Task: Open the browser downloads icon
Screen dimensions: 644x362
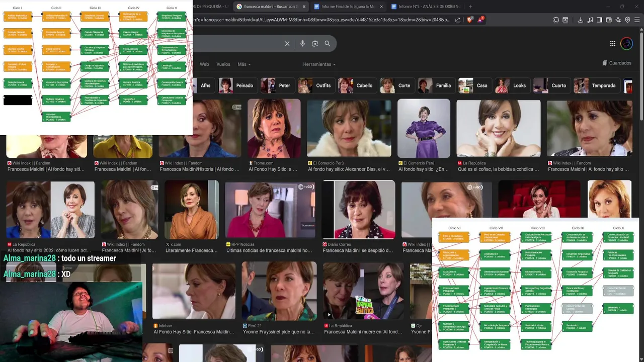Action: point(580,20)
